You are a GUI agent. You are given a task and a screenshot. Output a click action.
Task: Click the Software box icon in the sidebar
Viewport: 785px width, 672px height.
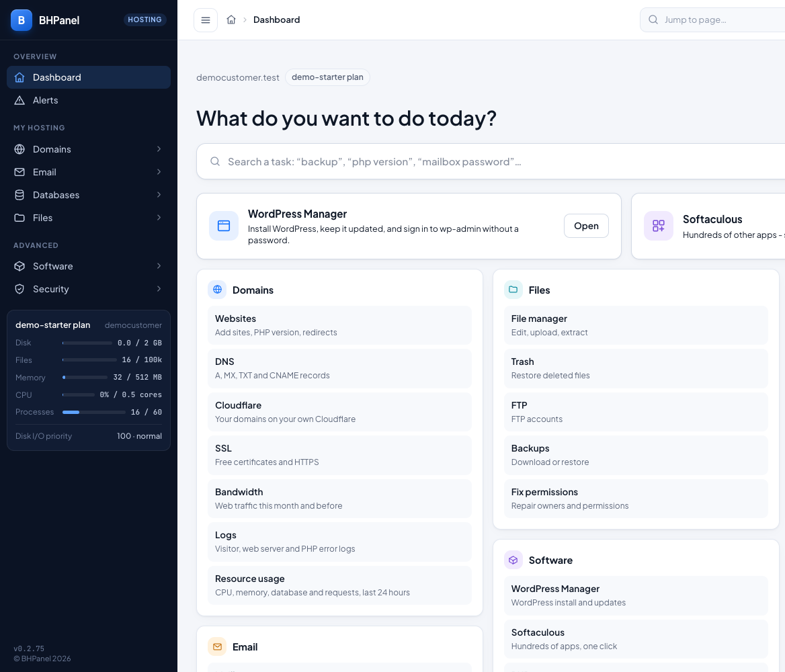click(x=19, y=266)
